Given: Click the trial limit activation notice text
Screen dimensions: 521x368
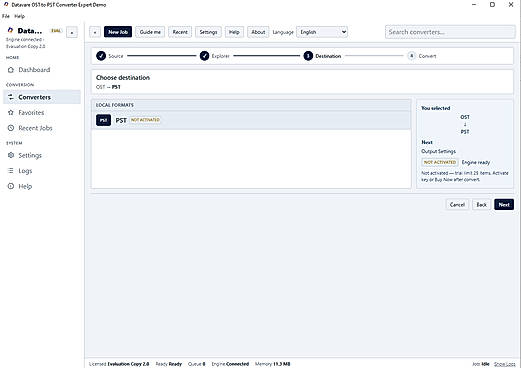Looking at the screenshot, I should click(465, 176).
